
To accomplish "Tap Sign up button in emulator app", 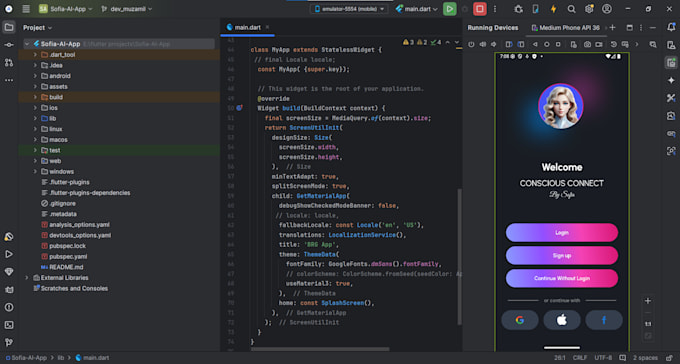I will pos(562,256).
